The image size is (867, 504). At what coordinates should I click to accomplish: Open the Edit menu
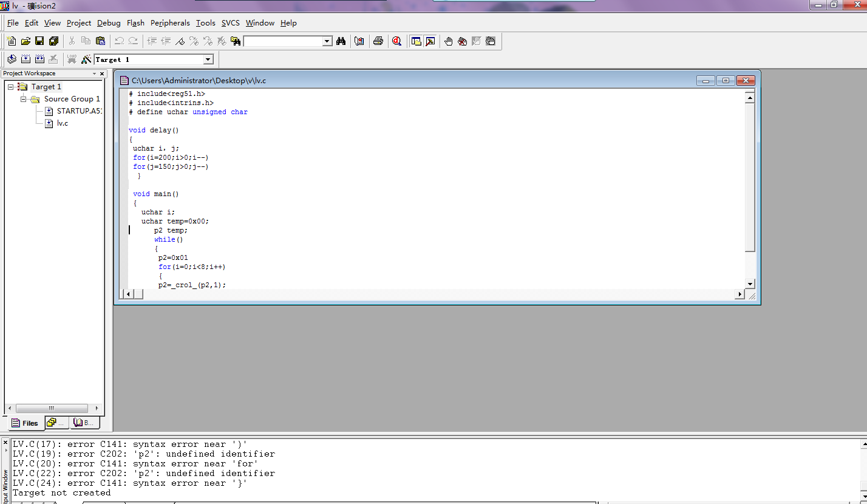(x=32, y=22)
